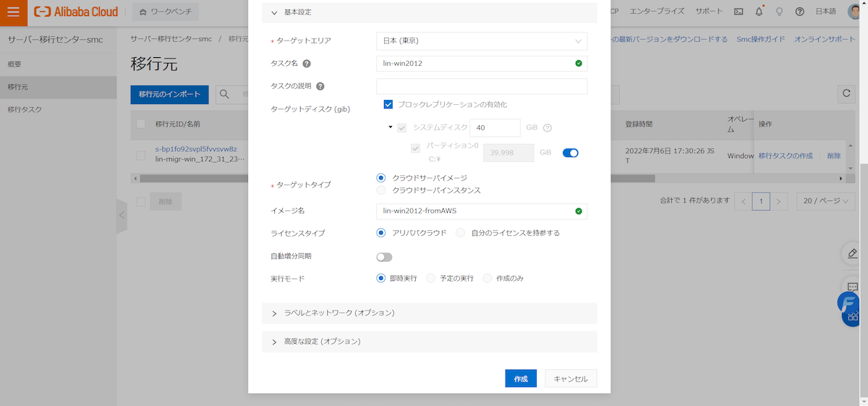Open the Cloud Shell terminal icon

(x=739, y=12)
